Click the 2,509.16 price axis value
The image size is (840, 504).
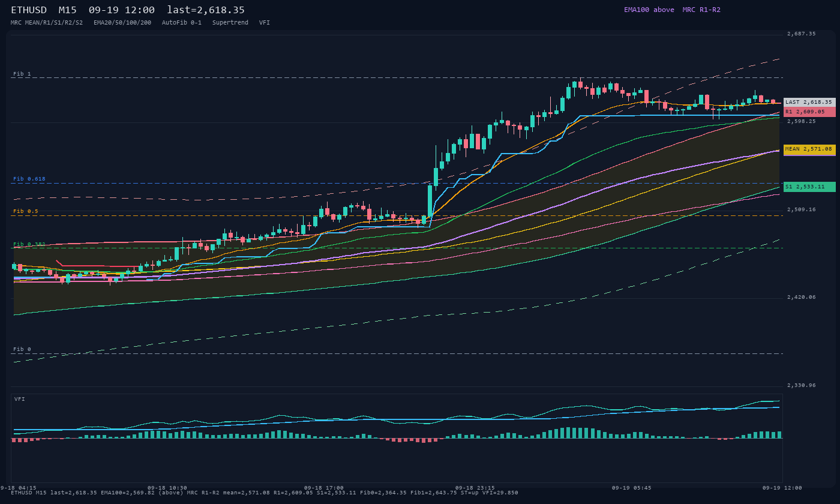click(802, 209)
